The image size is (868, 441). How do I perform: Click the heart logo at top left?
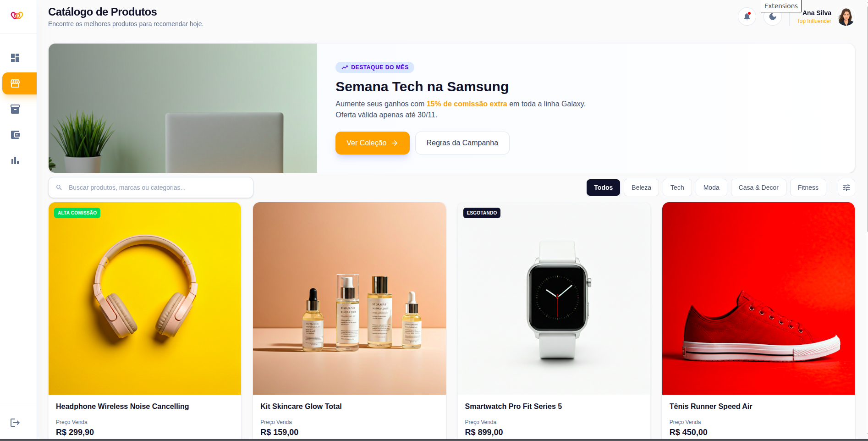(x=17, y=16)
